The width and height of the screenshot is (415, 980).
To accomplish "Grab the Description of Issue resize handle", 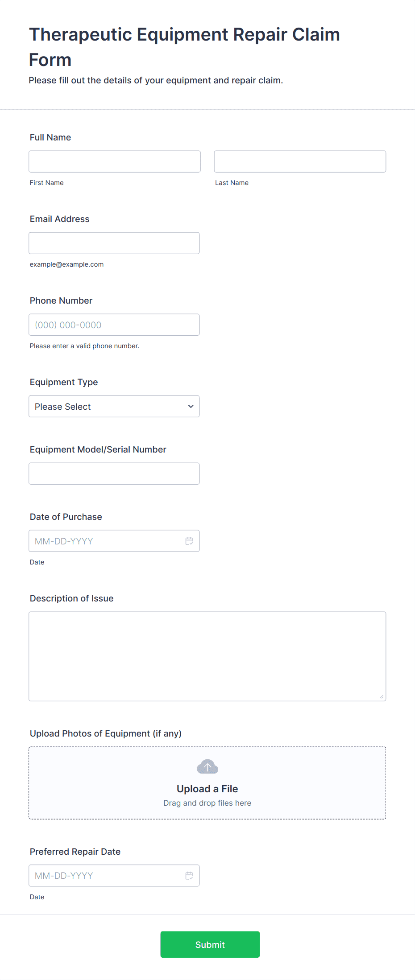I will tap(382, 696).
